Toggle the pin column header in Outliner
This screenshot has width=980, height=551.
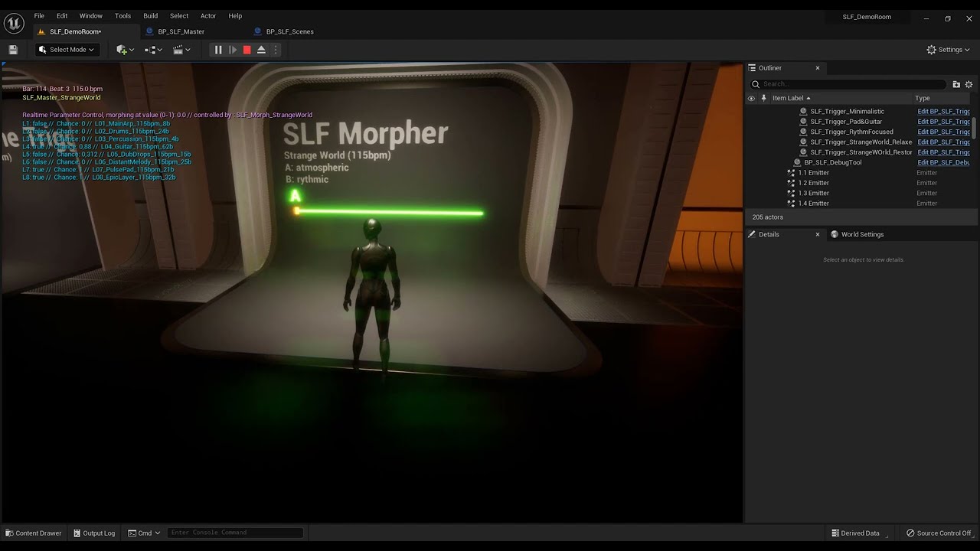pos(763,98)
